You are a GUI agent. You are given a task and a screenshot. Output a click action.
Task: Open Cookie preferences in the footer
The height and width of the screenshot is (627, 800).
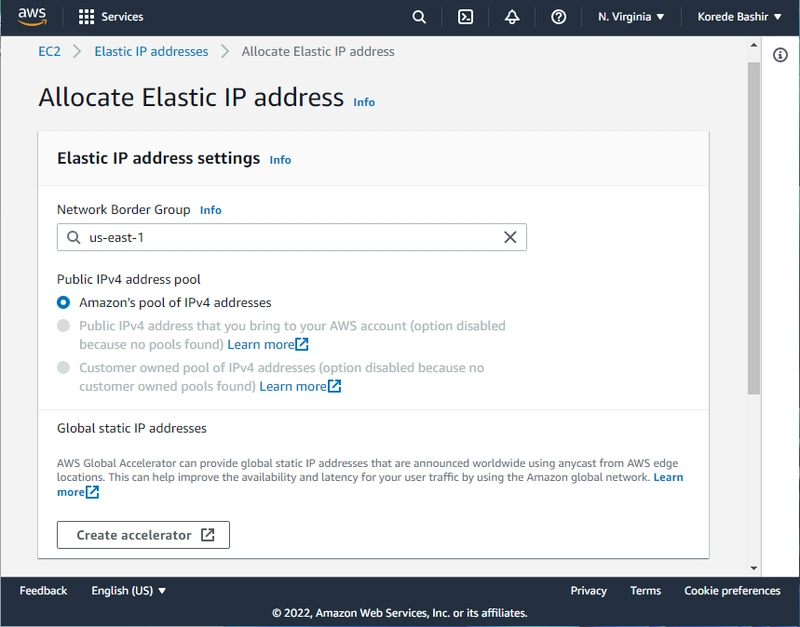[732, 590]
